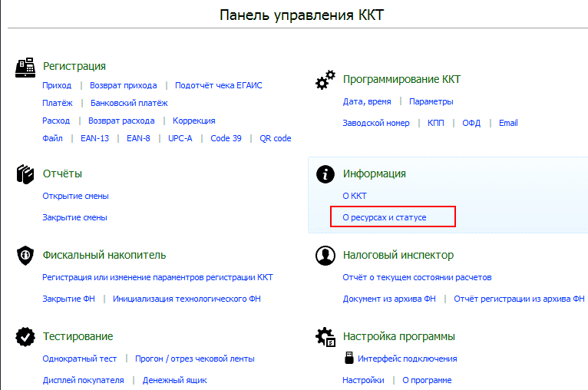Select Прогон / отрез чековой ленты
588x390 pixels.
tap(195, 359)
